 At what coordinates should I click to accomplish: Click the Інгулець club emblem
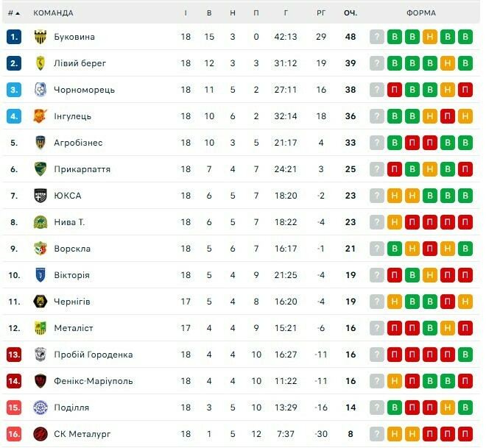pos(40,116)
